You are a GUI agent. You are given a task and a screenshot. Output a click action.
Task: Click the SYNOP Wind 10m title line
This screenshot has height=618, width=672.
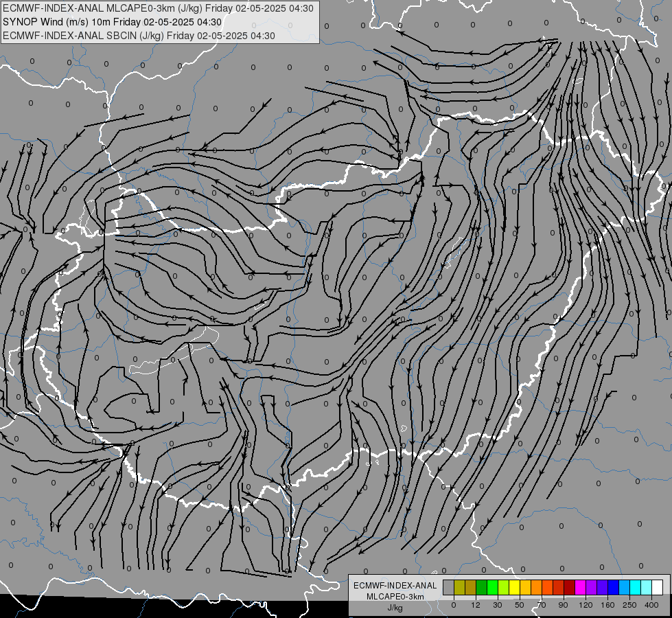pyautogui.click(x=113, y=22)
